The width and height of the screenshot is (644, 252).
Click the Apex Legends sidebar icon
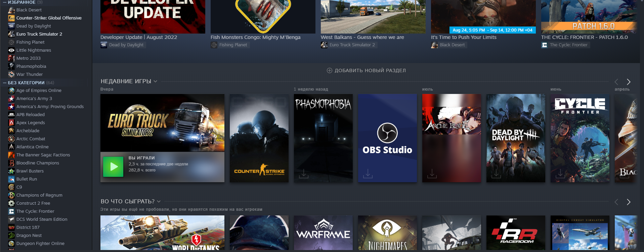click(11, 123)
